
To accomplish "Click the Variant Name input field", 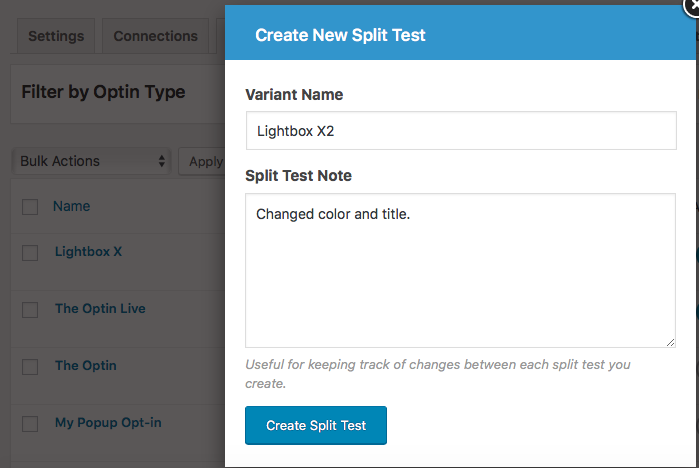I will (460, 130).
